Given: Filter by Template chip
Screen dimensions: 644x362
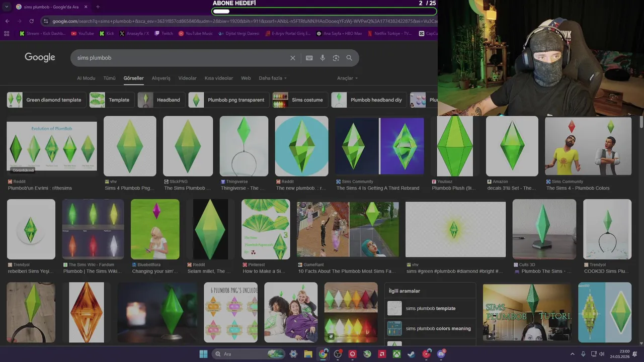Looking at the screenshot, I should pyautogui.click(x=112, y=100).
